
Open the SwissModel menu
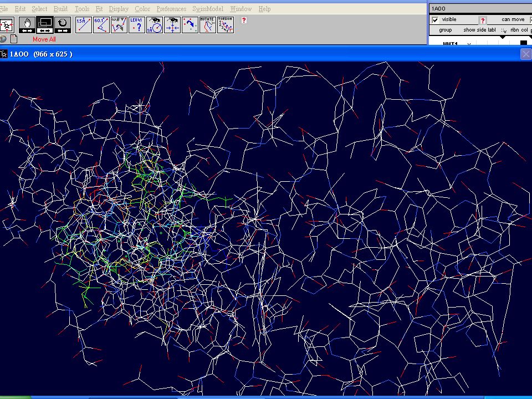208,9
